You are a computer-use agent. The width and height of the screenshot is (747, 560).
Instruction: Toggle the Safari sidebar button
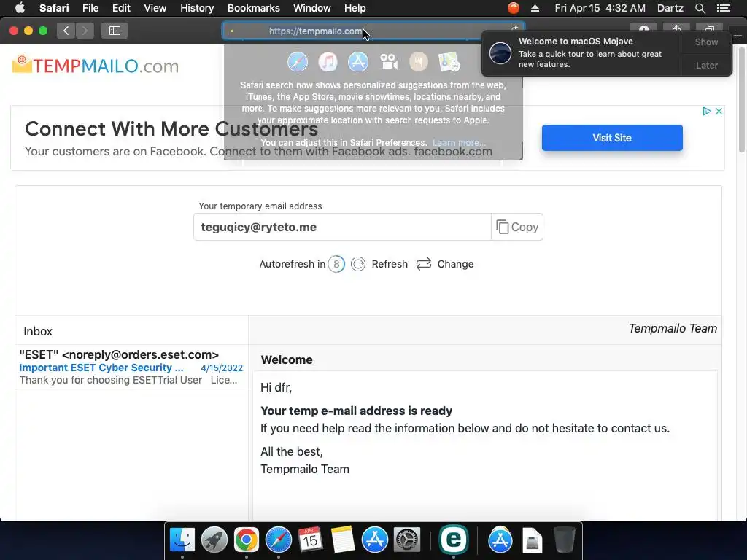point(115,31)
